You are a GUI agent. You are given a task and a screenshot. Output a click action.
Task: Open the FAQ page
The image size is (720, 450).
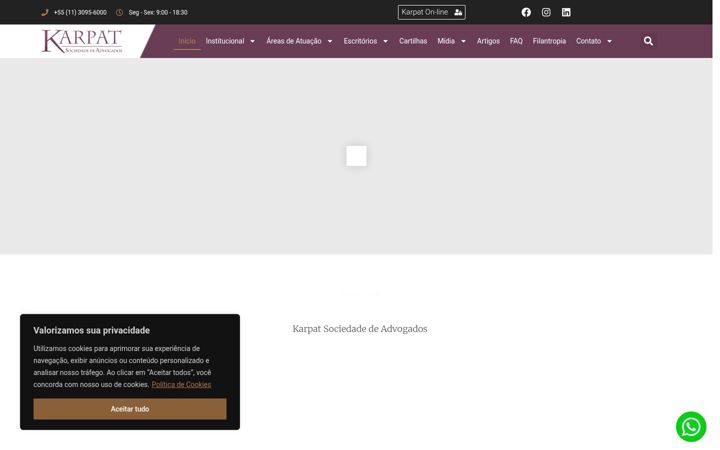(x=516, y=41)
